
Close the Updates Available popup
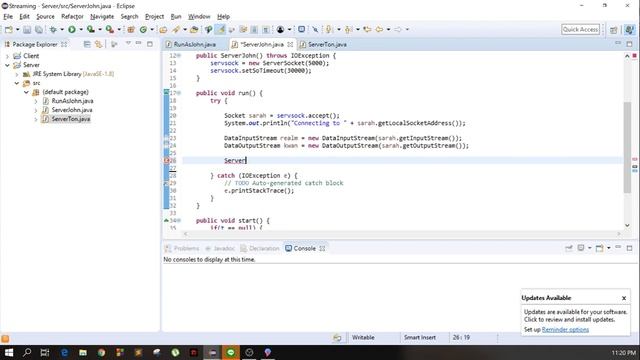(624, 298)
